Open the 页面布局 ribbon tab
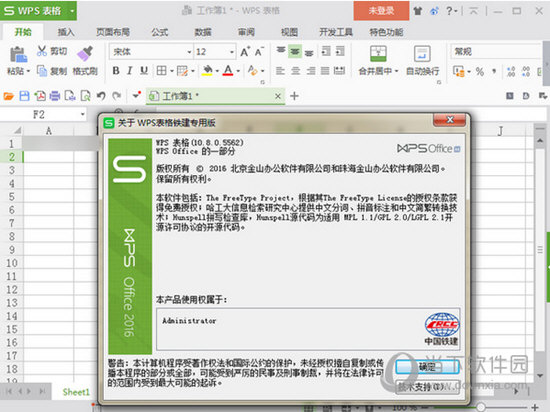Viewport: 550px width, 412px height. tap(113, 32)
